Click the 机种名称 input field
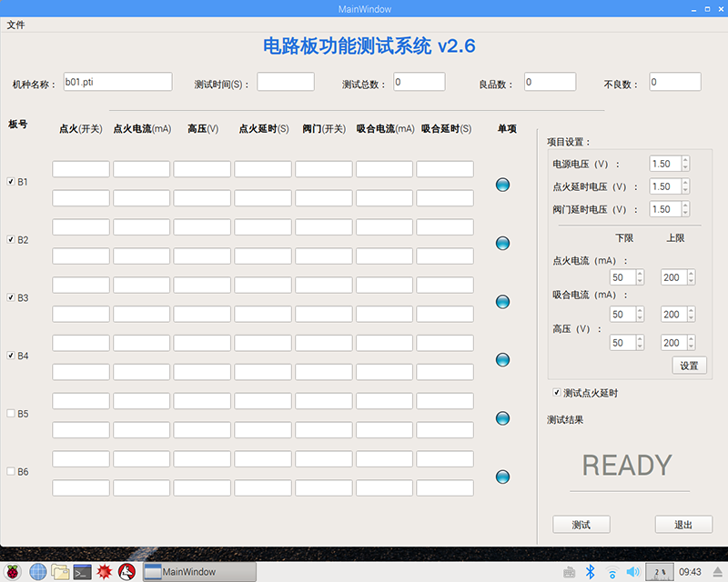This screenshot has width=728, height=582. point(117,82)
